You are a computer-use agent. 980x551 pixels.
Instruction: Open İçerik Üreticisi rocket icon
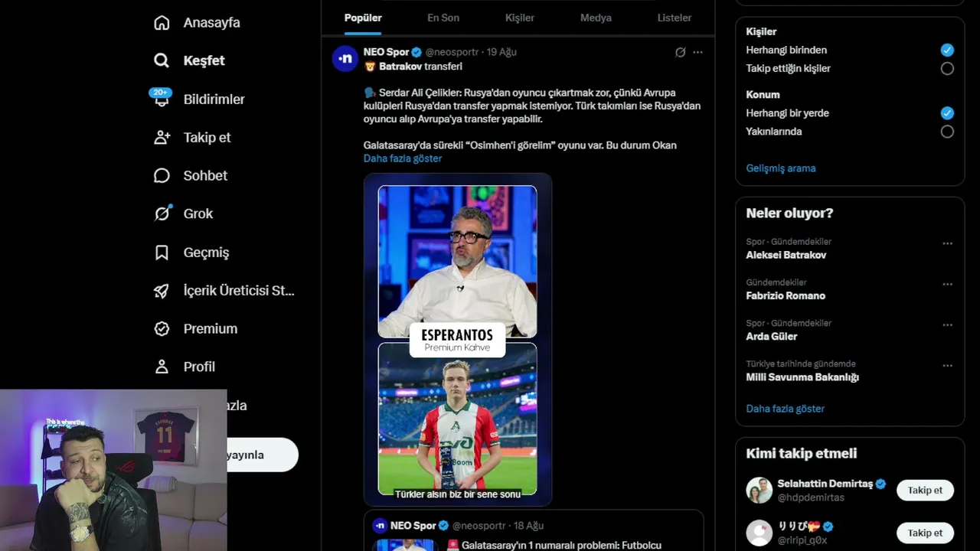coord(162,290)
